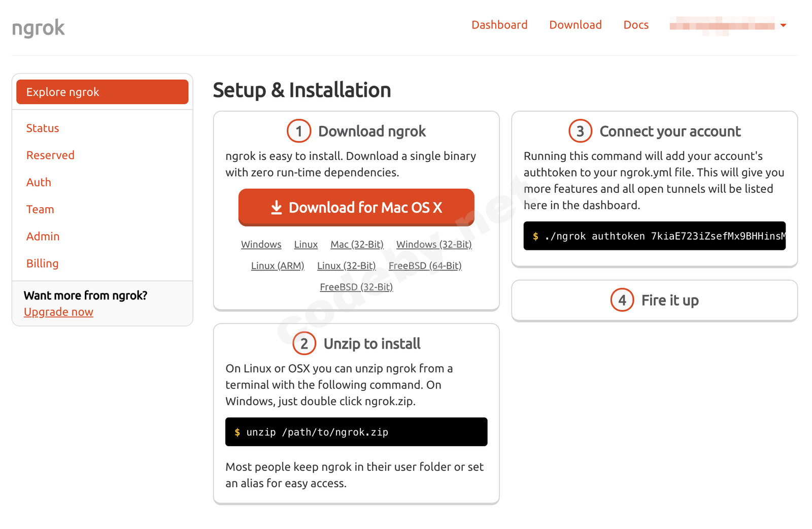812x529 pixels.
Task: Open the Docs link
Action: click(636, 25)
